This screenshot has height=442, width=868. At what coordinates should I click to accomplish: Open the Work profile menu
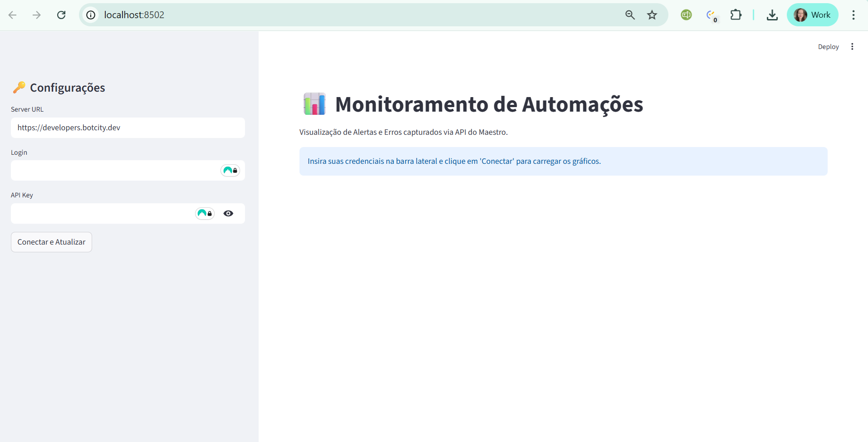point(812,15)
